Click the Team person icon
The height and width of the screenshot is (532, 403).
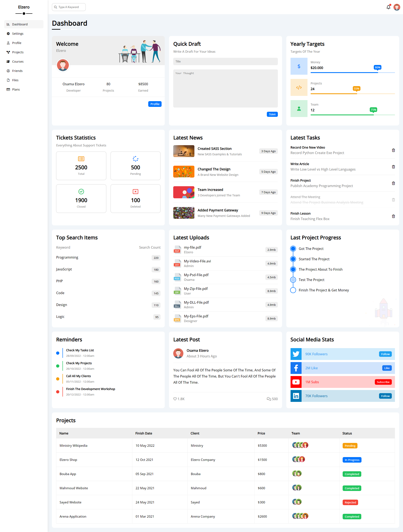tap(299, 109)
